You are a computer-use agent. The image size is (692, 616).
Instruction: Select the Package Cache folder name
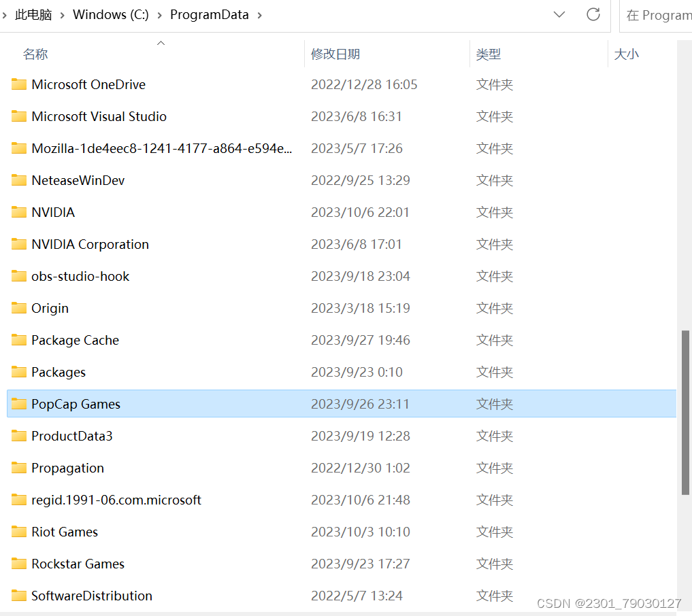click(x=75, y=340)
